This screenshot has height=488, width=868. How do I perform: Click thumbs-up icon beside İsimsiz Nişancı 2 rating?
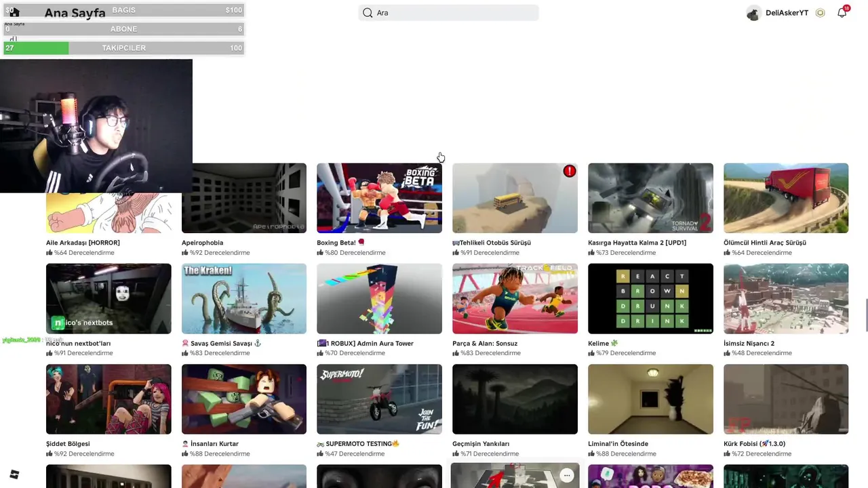[x=727, y=353]
